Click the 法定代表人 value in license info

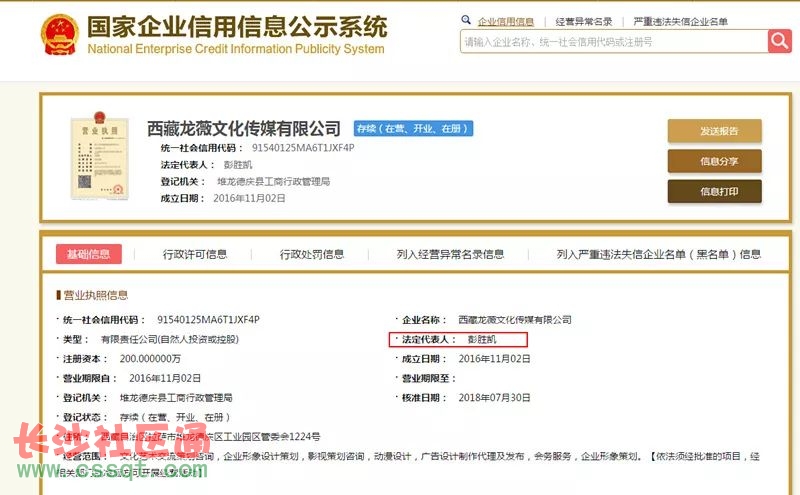tap(482, 339)
